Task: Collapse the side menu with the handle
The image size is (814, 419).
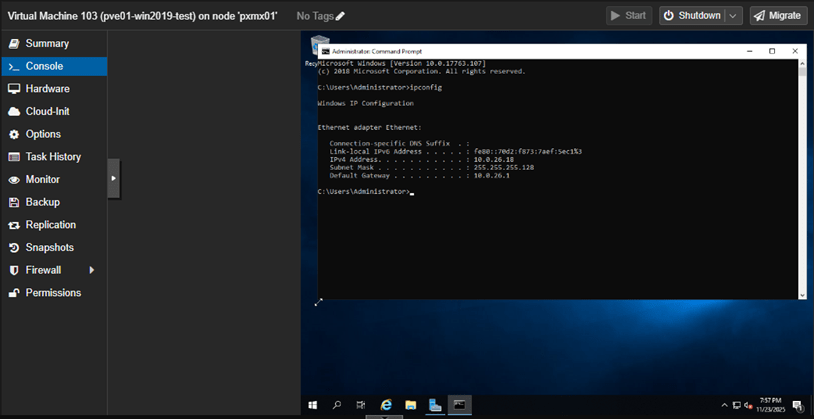Action: pos(113,178)
